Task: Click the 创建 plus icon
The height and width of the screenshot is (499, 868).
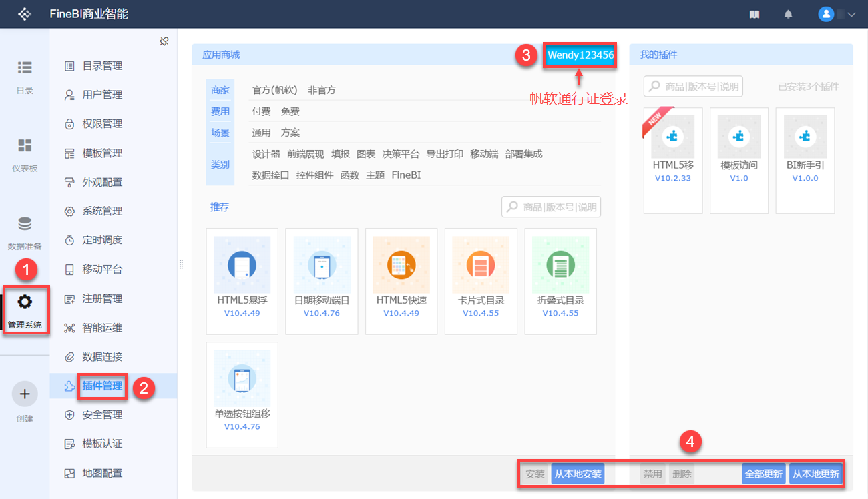Action: (x=25, y=394)
